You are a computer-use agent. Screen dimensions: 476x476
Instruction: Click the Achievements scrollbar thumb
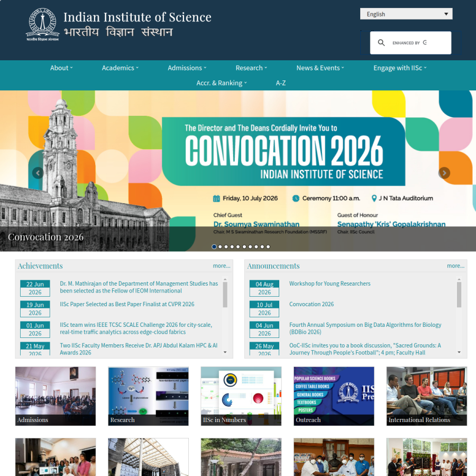tap(225, 295)
